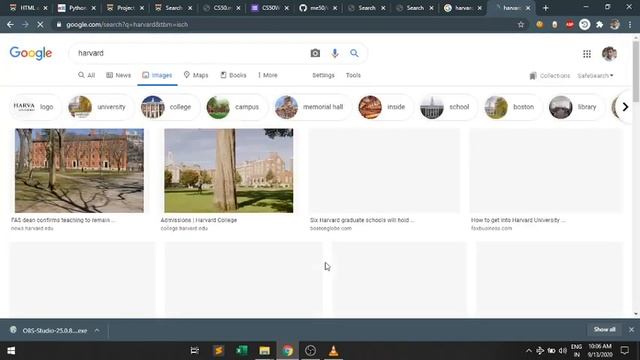Open the Google account profile picture
640x360 pixels.
coord(609,53)
